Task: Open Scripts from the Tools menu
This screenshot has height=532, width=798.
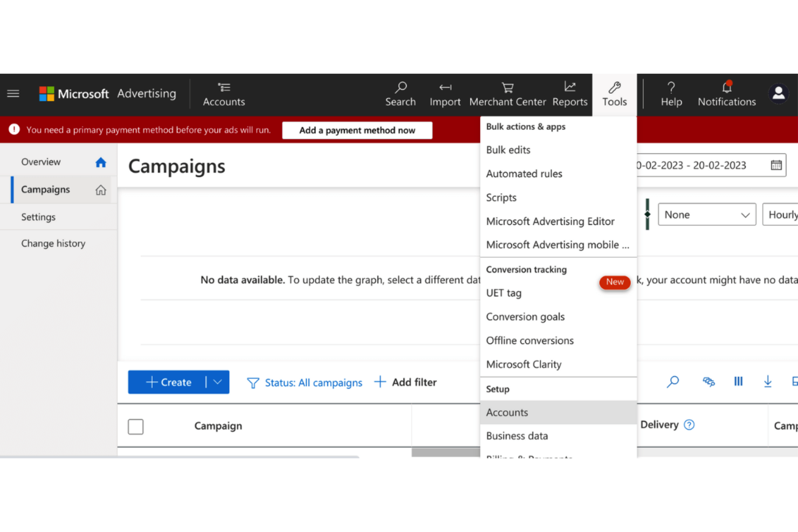Action: coord(558,197)
